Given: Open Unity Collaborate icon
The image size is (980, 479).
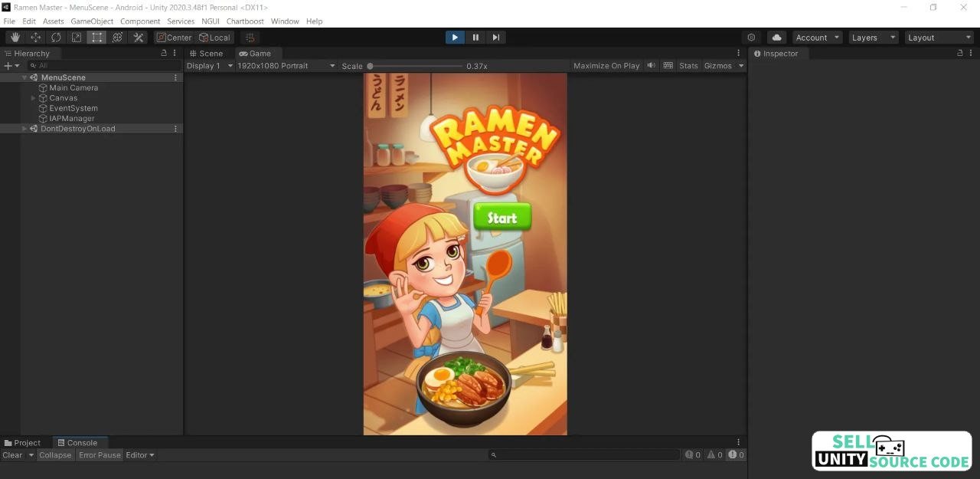Looking at the screenshot, I should 751,38.
